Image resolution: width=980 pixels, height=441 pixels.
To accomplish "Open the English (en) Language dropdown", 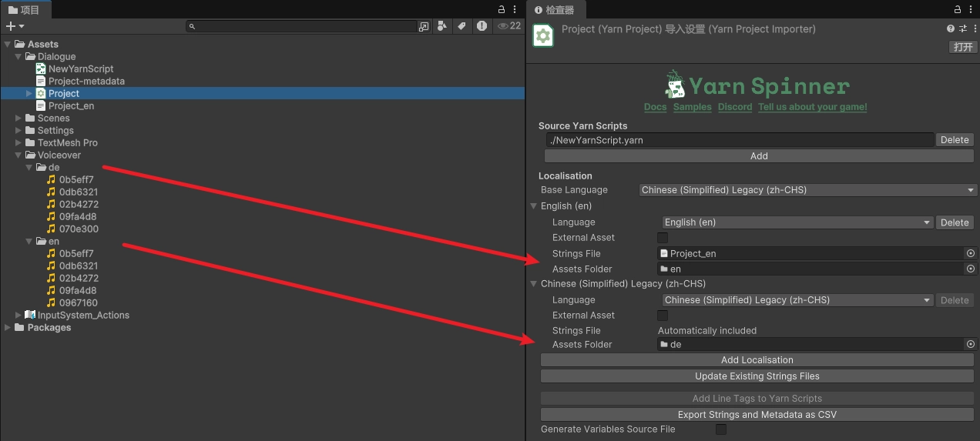I will 797,222.
